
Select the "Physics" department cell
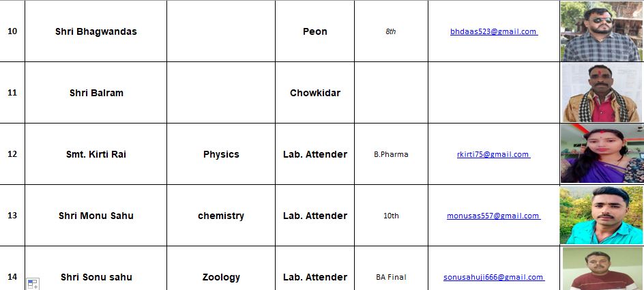(221, 154)
